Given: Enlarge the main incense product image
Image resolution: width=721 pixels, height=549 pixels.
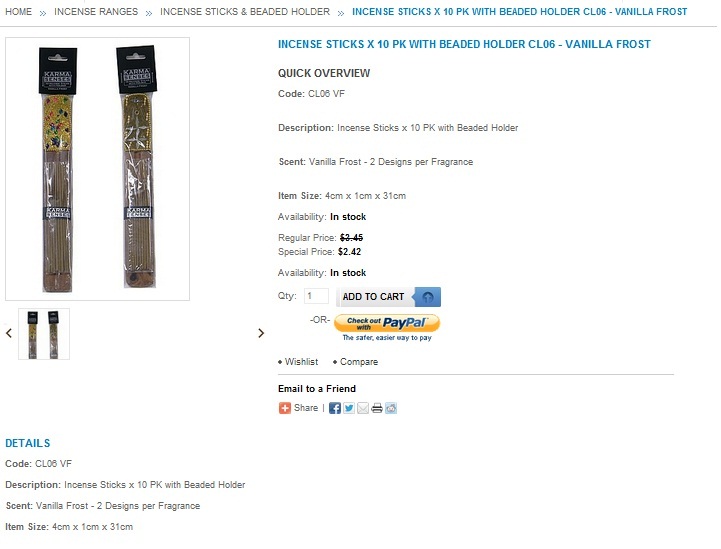Looking at the screenshot, I should (x=97, y=169).
